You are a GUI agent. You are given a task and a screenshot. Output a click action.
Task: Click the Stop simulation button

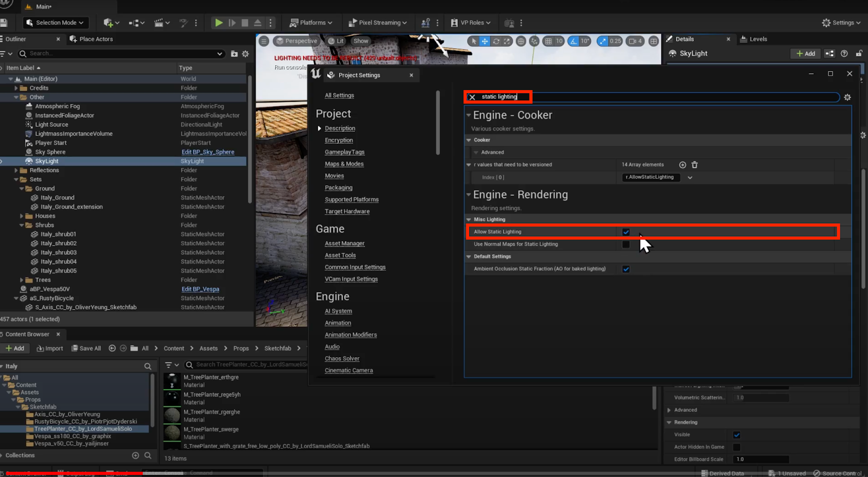click(x=245, y=23)
